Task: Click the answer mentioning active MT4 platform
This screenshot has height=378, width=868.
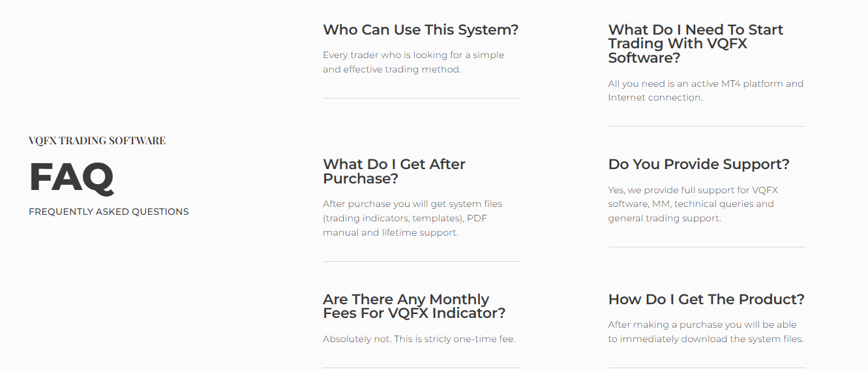Action: click(x=706, y=91)
